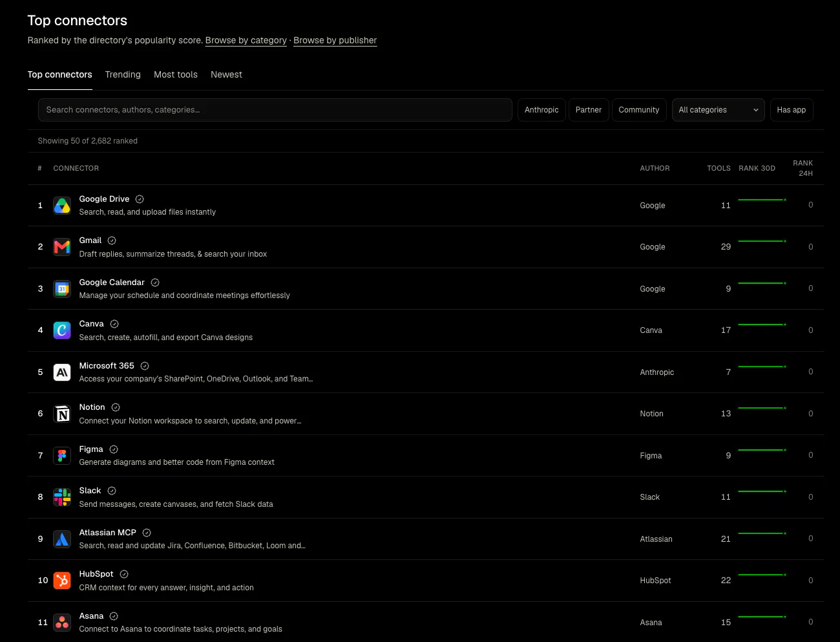The image size is (840, 642).
Task: Click the Figma logo icon
Action: point(62,456)
